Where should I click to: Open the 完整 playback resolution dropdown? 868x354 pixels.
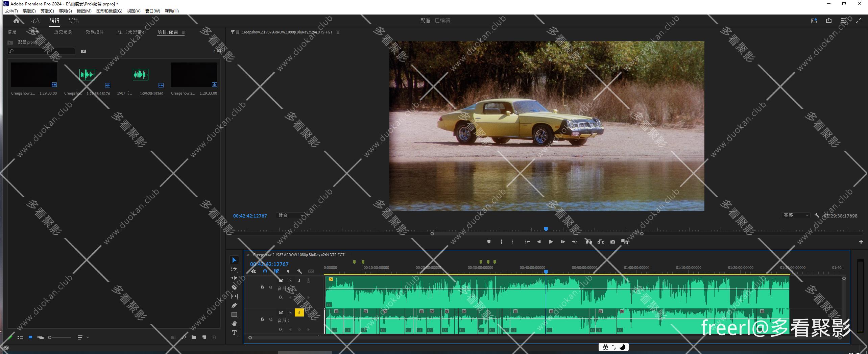796,216
